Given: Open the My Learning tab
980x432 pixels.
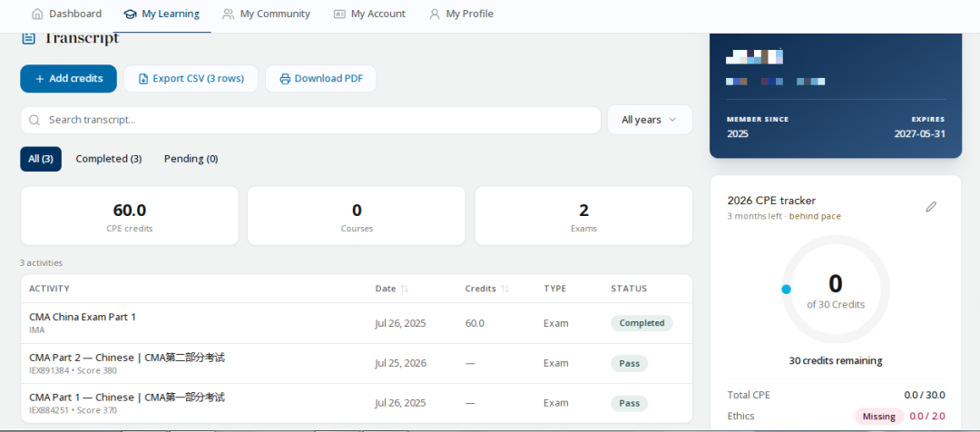Looking at the screenshot, I should [162, 14].
